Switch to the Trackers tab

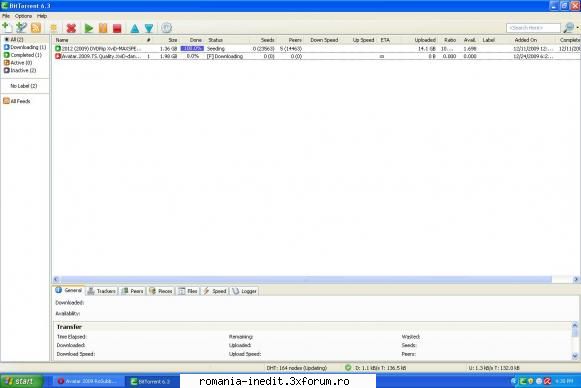coord(102,291)
